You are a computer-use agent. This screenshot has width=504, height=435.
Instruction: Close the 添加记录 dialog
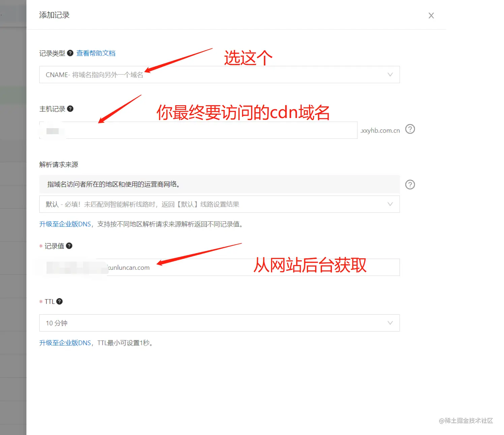tap(431, 15)
